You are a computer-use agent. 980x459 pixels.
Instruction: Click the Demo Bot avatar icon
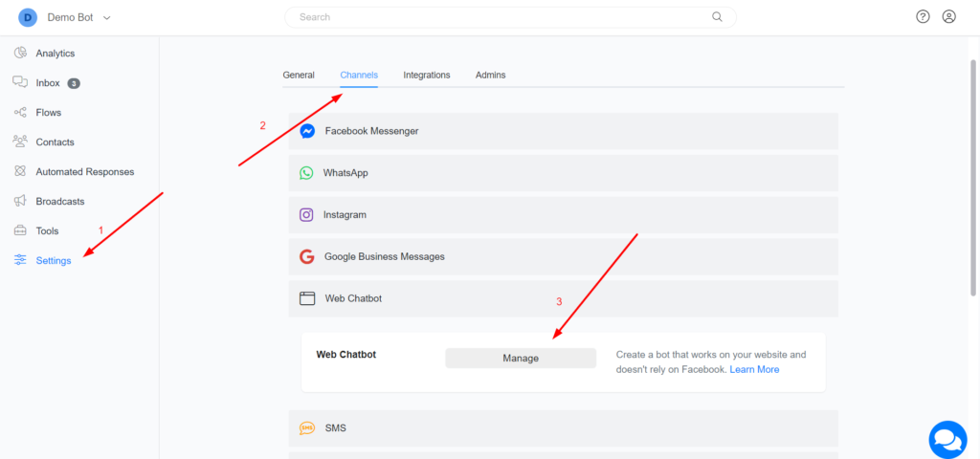point(28,17)
